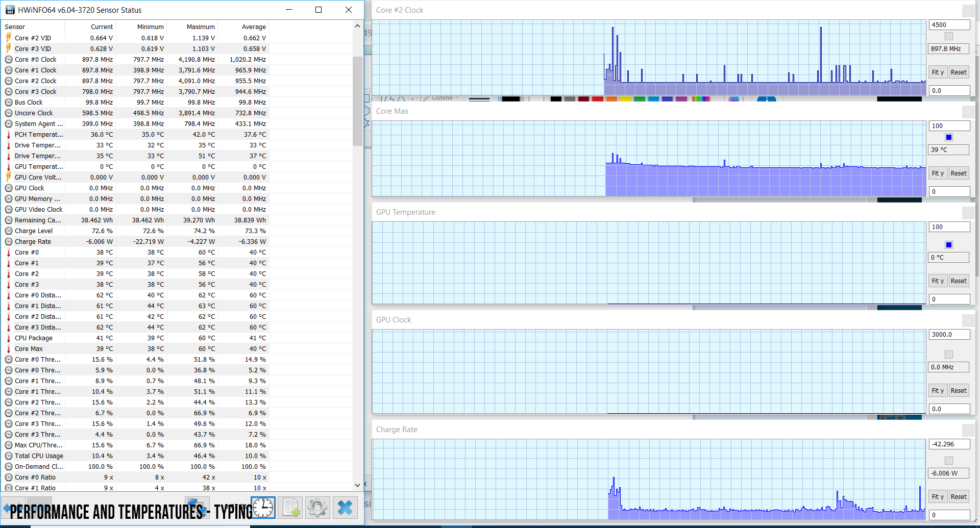Click the start logging file icon
The image size is (980, 528).
pos(290,507)
